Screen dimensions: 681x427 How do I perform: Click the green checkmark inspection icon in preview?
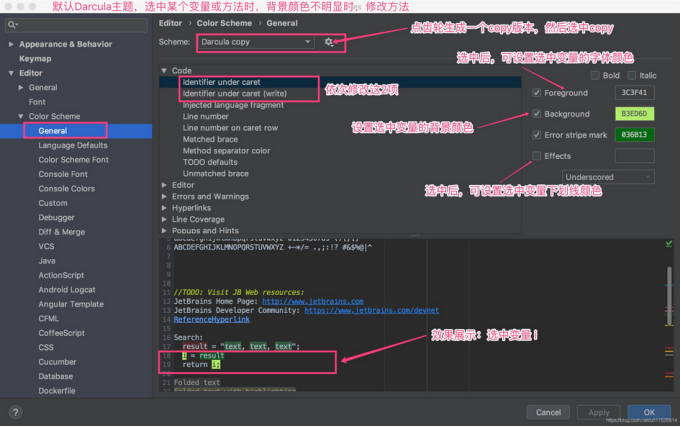tap(669, 244)
